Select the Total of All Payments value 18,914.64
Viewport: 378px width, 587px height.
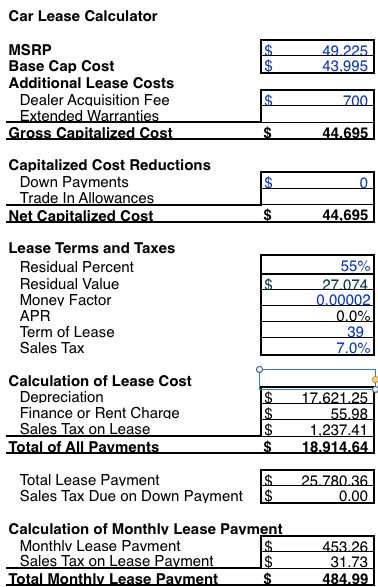click(x=317, y=445)
